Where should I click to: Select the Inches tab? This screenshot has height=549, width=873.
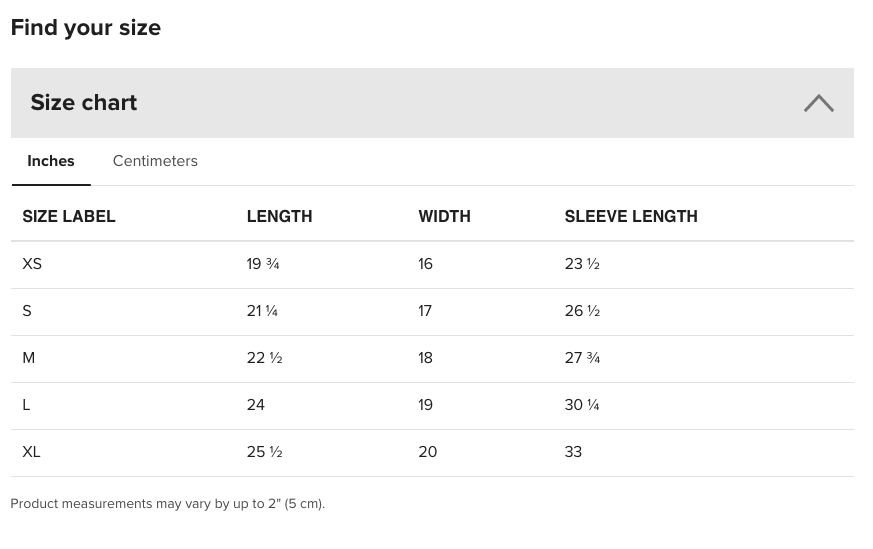point(51,161)
